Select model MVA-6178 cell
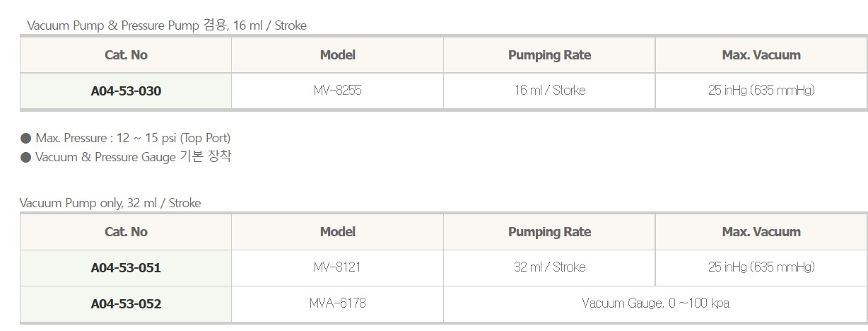This screenshot has height=331, width=868. click(337, 303)
